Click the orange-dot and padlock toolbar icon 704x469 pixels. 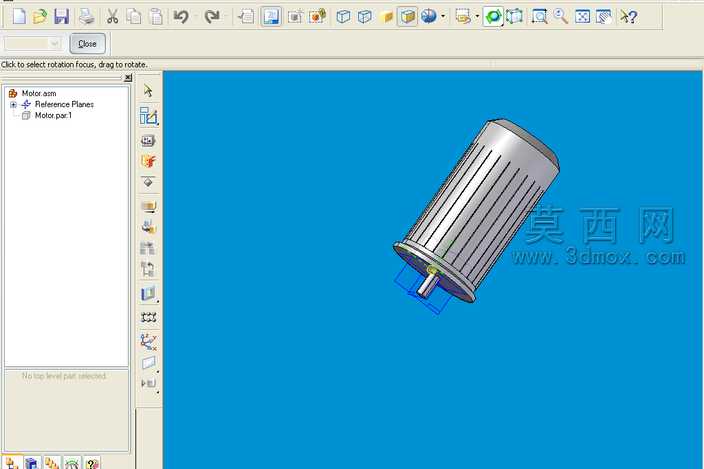317,17
